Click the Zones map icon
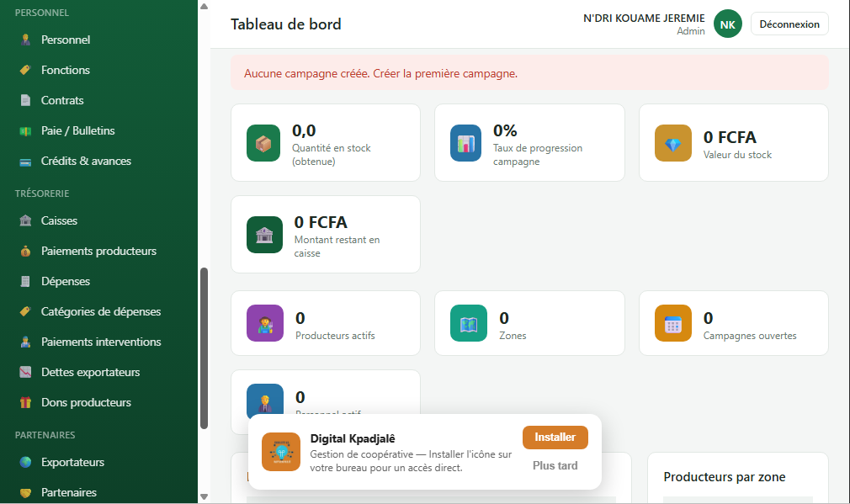 [469, 323]
